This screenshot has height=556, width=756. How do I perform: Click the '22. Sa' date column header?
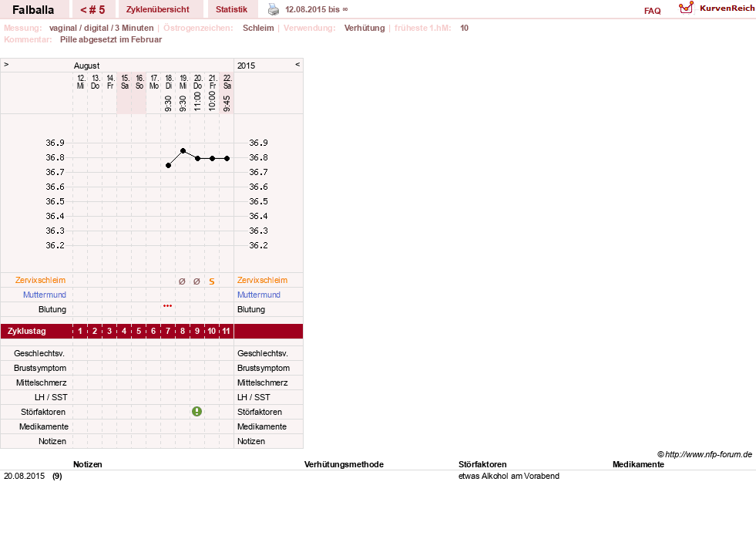point(227,82)
